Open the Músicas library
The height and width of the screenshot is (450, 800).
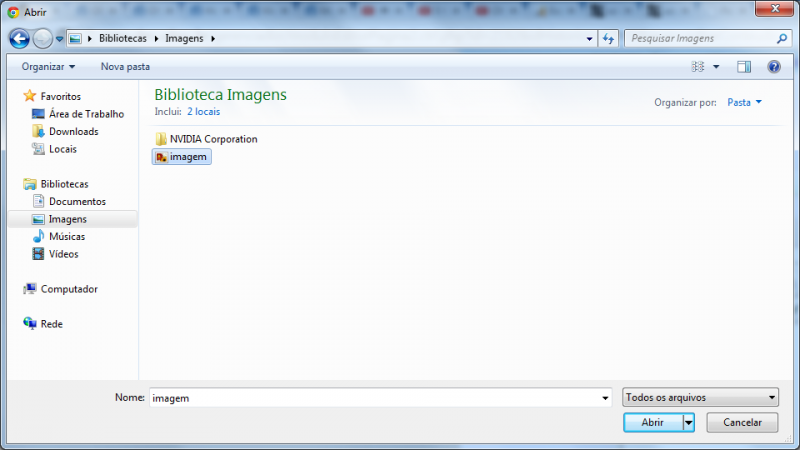[x=66, y=237]
